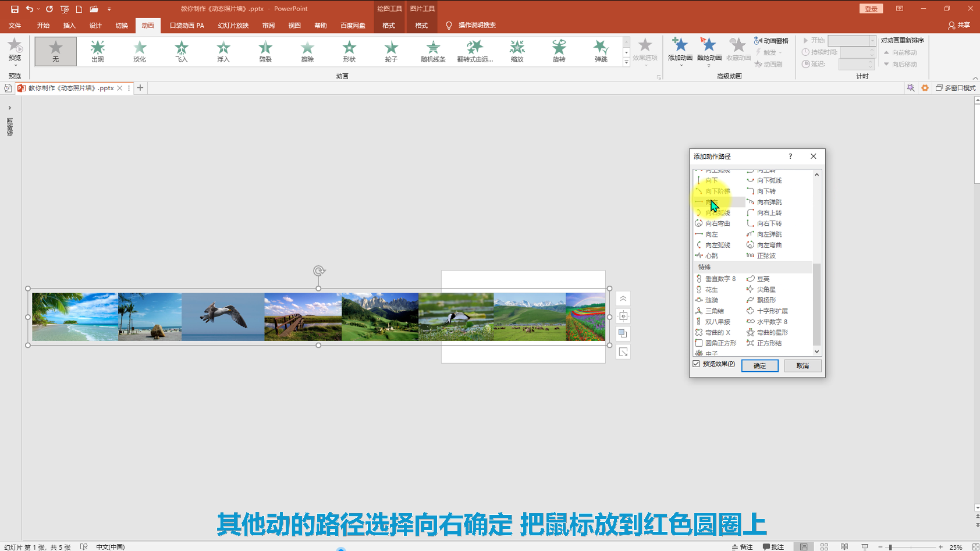
Task: Open the 幻灯片放映 Slide Show tab
Action: tap(233, 26)
